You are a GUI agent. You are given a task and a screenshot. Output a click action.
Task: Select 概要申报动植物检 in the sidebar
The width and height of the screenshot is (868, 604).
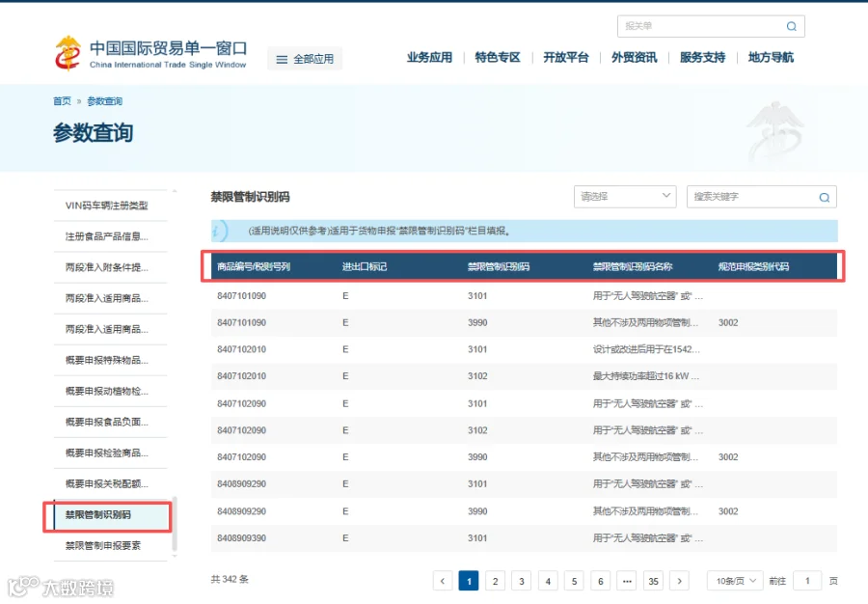tap(110, 391)
